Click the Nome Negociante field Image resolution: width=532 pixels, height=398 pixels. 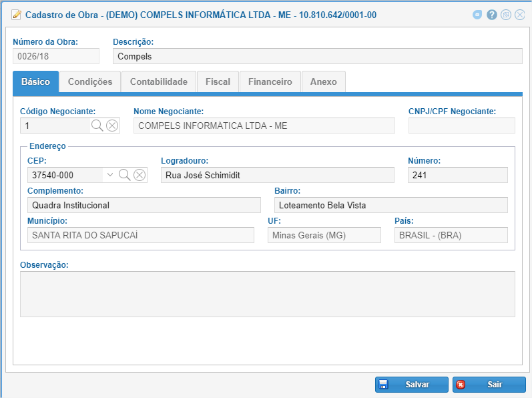[264, 126]
